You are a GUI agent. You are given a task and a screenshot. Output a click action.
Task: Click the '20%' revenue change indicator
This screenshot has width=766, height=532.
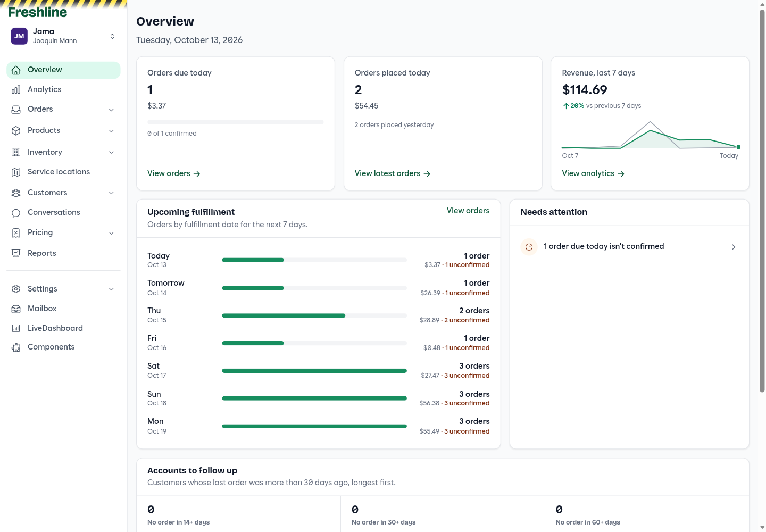573,106
